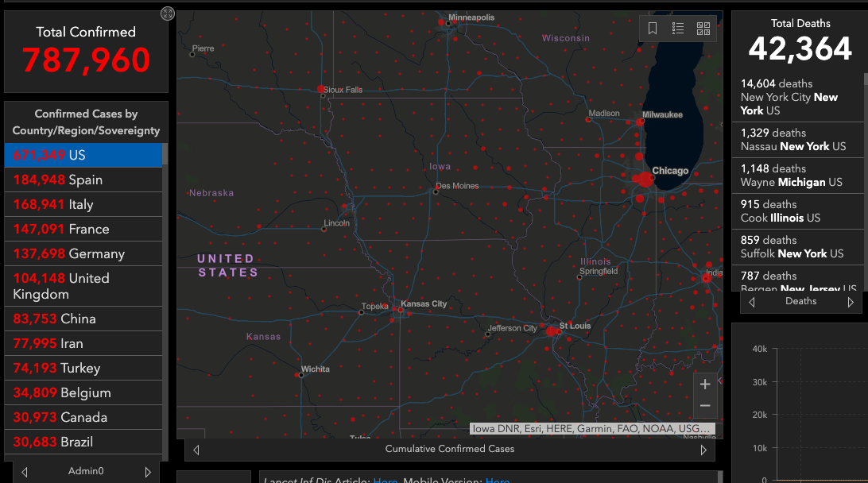Click the Sioux Falls case marker
Image resolution: width=868 pixels, height=483 pixels.
pyautogui.click(x=321, y=89)
